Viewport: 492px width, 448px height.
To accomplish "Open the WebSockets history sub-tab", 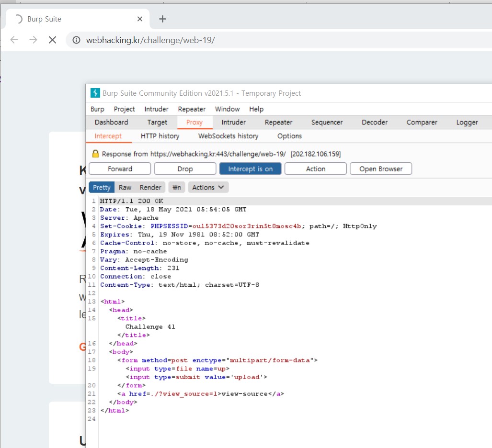I will click(228, 136).
